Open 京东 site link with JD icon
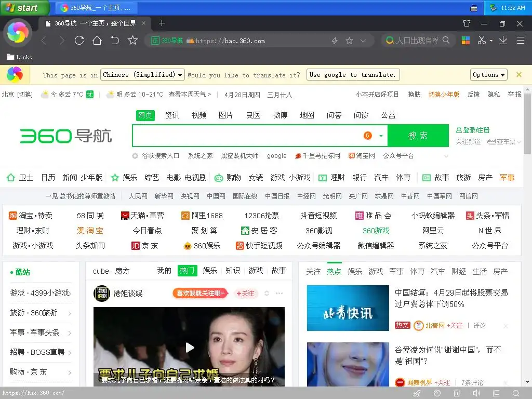The width and height of the screenshot is (532, 399). [145, 246]
